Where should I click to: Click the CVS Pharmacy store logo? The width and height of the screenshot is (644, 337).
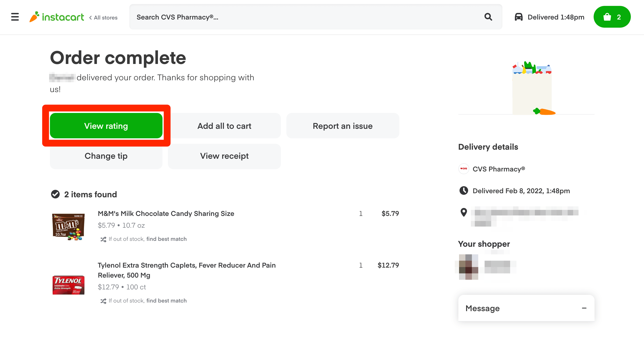point(464,169)
